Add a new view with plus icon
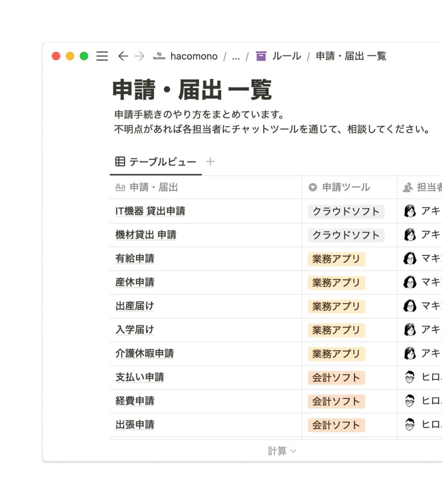 click(210, 161)
